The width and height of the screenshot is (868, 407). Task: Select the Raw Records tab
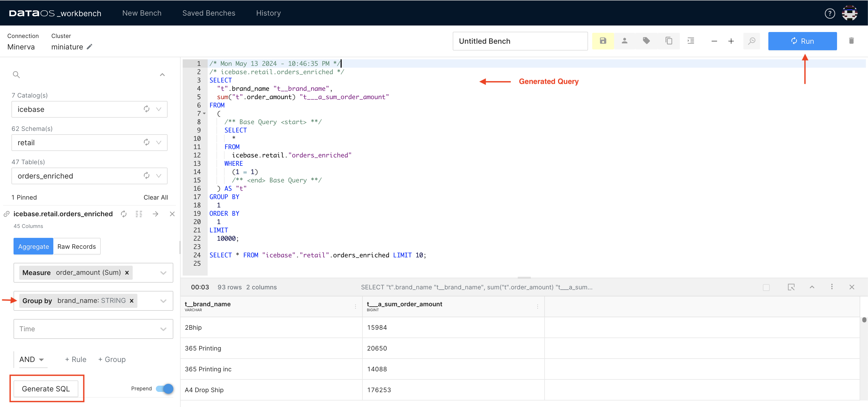(x=76, y=246)
